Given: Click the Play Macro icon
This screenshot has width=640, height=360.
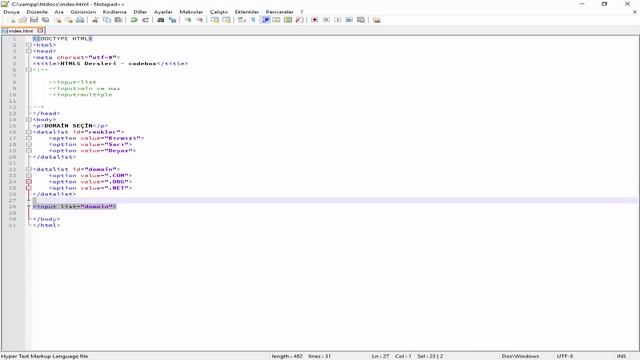Looking at the screenshot, I should coord(338,20).
